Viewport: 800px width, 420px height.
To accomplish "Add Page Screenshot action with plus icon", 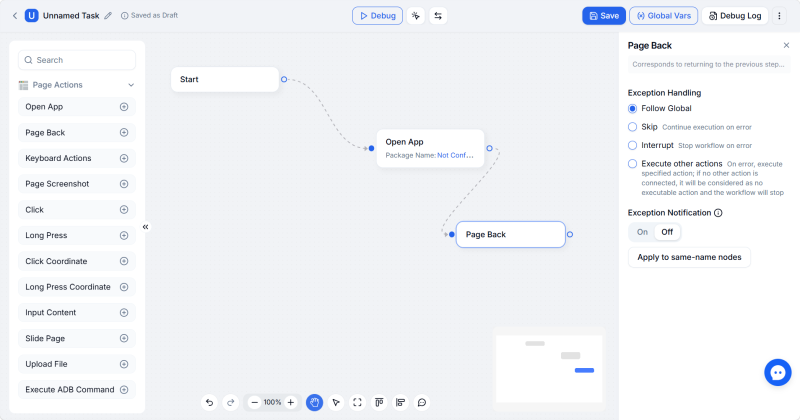I will pos(124,184).
